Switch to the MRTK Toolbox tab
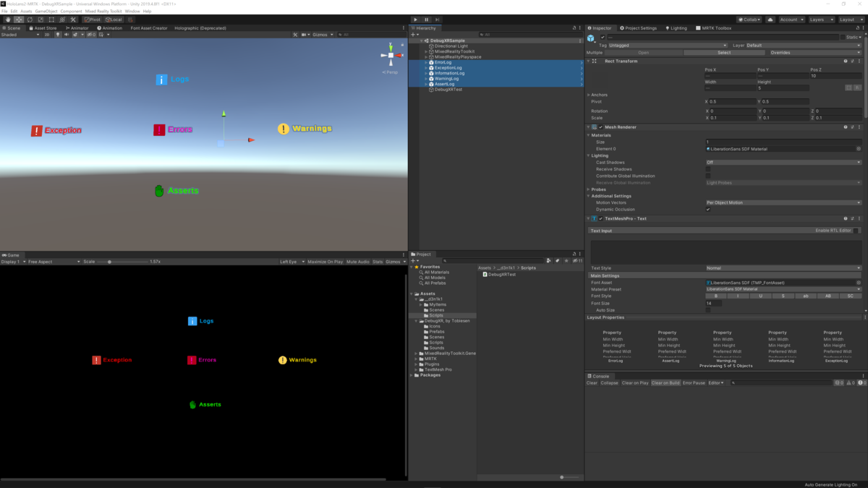This screenshot has height=488, width=868. click(714, 28)
